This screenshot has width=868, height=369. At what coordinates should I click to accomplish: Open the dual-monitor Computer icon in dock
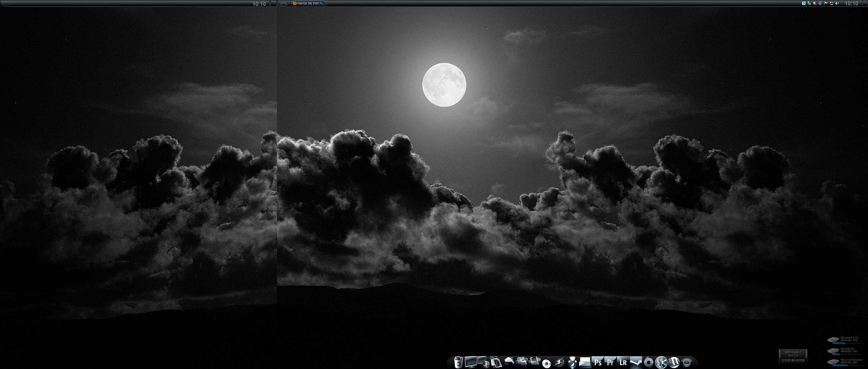pyautogui.click(x=471, y=362)
